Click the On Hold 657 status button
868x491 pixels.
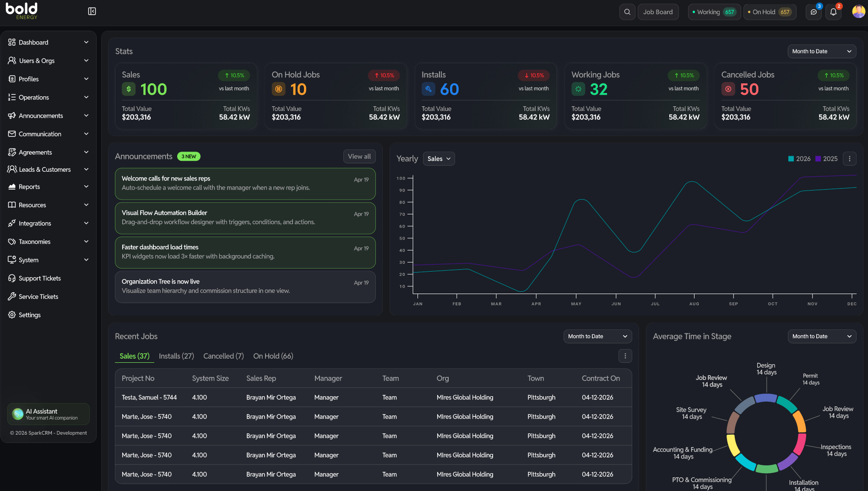[x=770, y=12]
